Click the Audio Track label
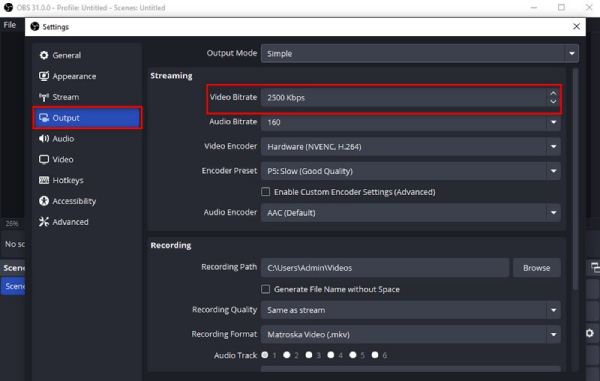Screen dimensions: 600x381 coord(235,355)
